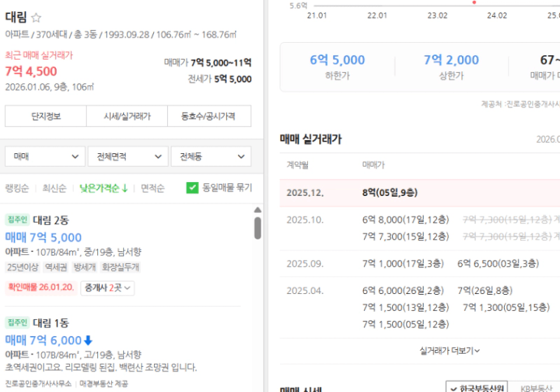
Task: Click the 집주인 badge on 대림 1동 listing
Action: coord(16,323)
